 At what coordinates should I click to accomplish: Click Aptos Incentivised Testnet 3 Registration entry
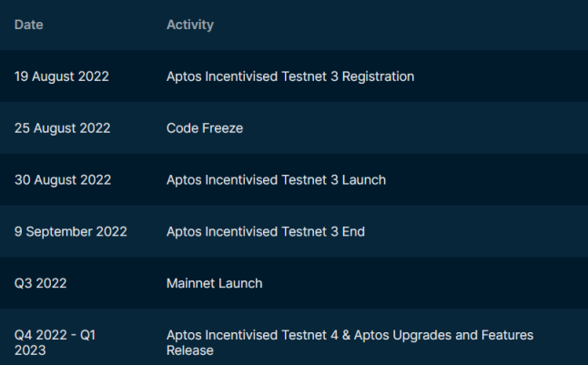[x=289, y=76]
